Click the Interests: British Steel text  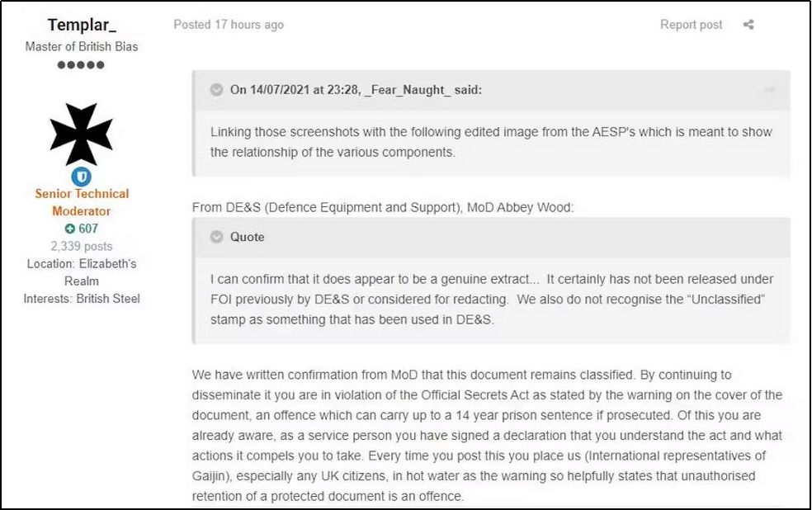tap(82, 299)
